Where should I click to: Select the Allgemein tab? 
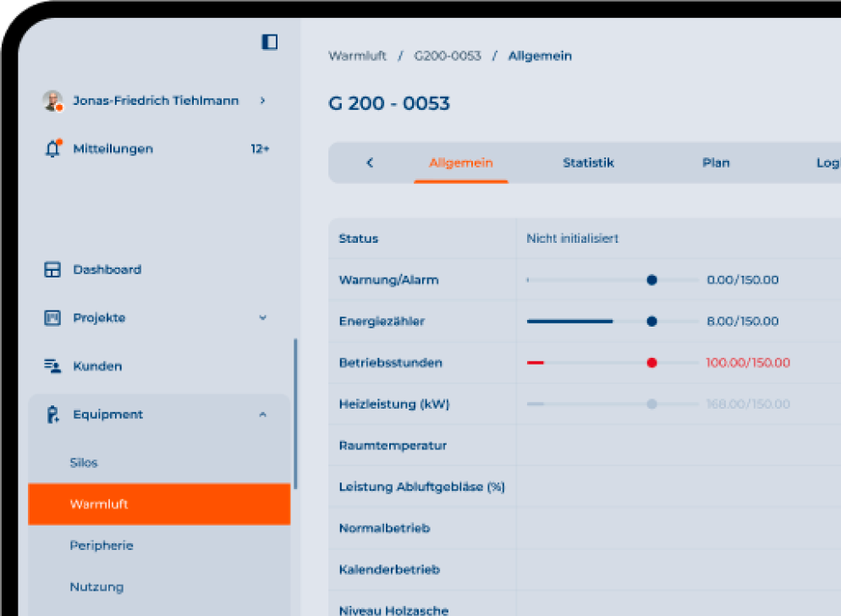pos(460,162)
